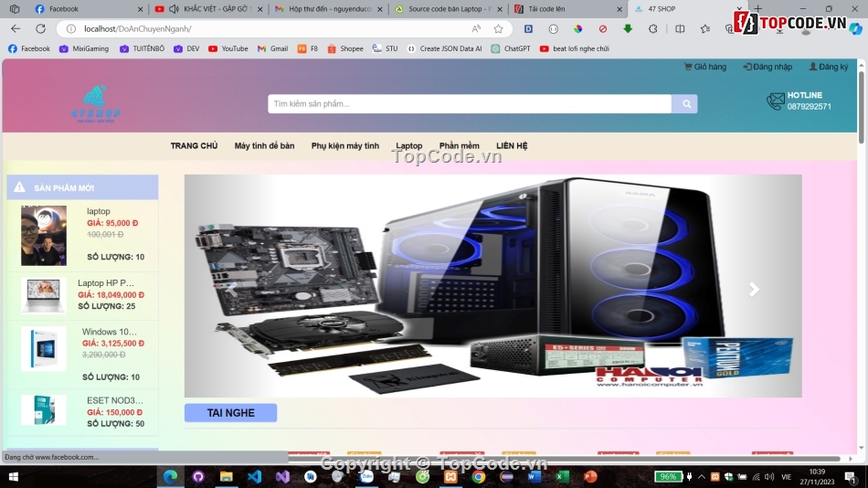Open Máy tính để bàn menu
Screen dimensions: 868x488
coord(264,145)
